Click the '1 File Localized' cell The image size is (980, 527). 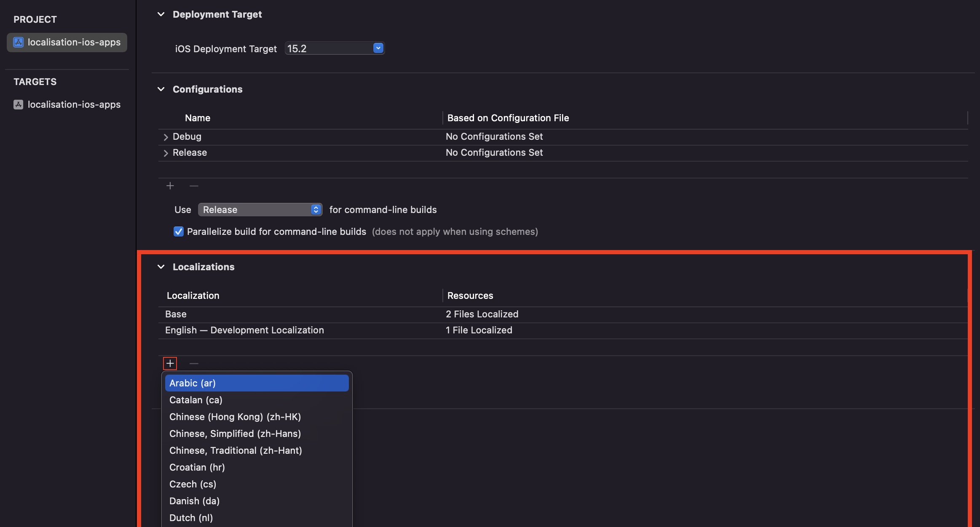tap(479, 330)
